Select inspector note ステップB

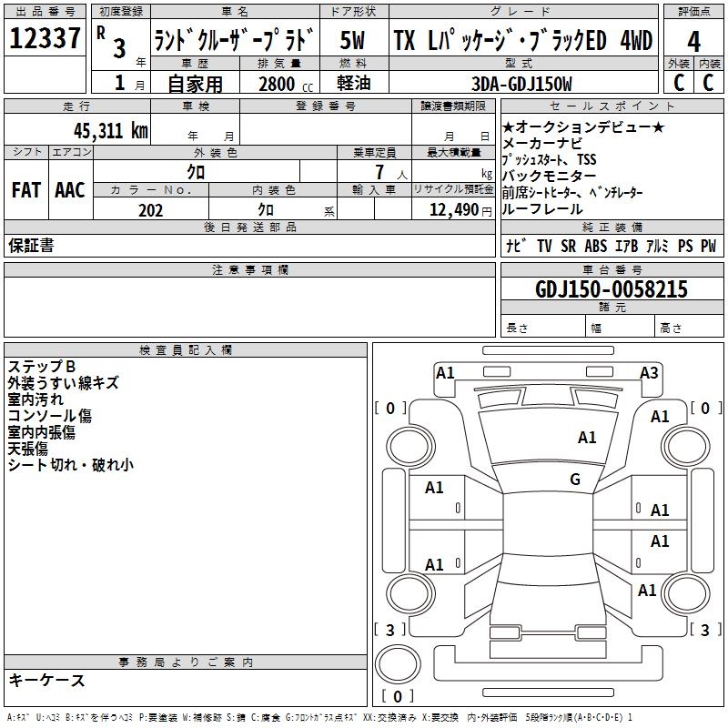(x=41, y=367)
